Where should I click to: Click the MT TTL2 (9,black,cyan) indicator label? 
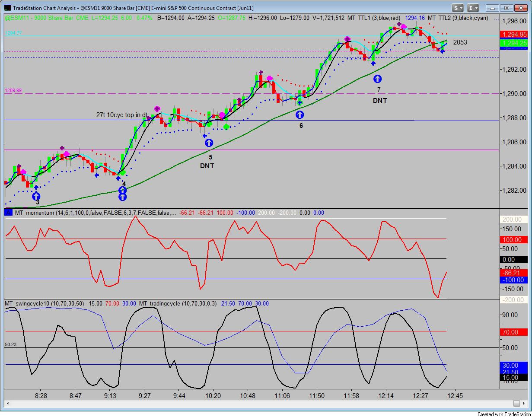coord(458,18)
